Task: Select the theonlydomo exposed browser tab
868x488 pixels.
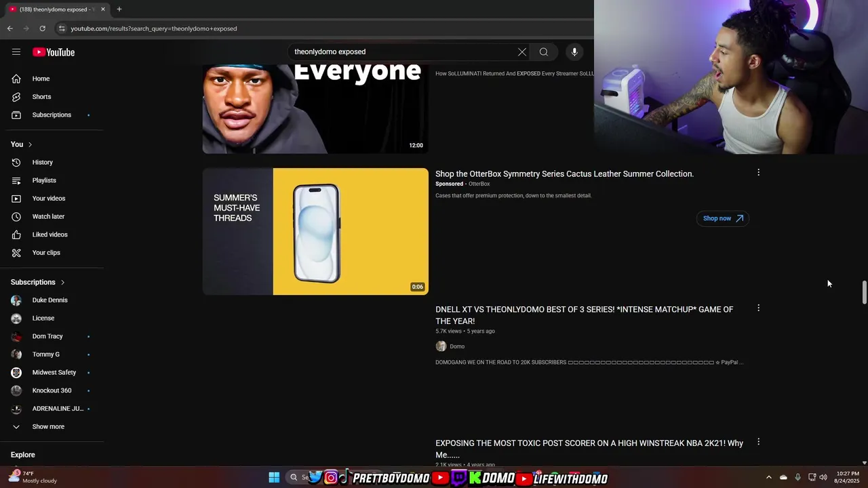Action: (x=57, y=9)
